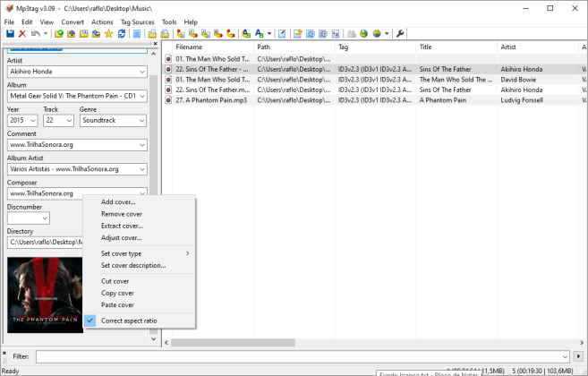This screenshot has width=588, height=376.
Task: Click the Change directory folder icon with green check
Action: pos(59,34)
